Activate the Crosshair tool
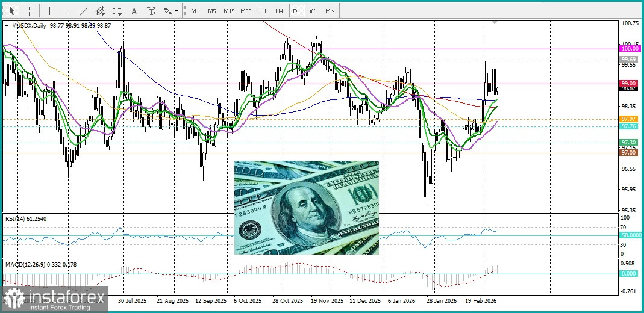644x313 pixels. [x=29, y=11]
